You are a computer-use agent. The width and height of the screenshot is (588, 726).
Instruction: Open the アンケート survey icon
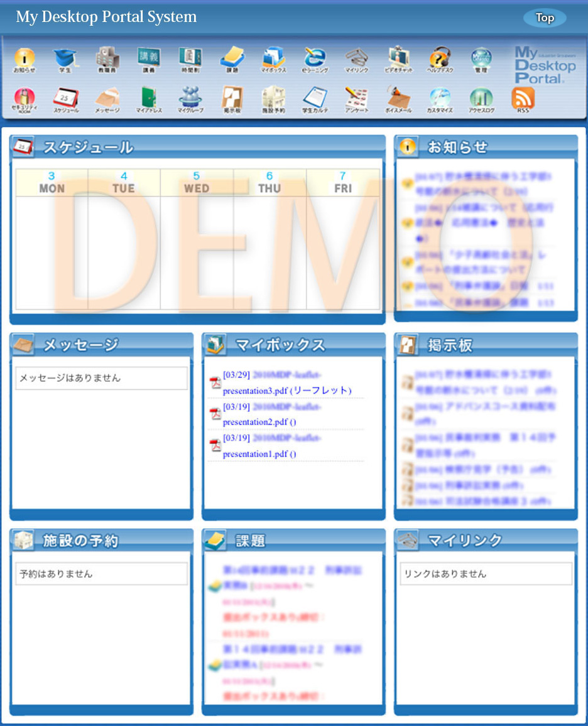(x=356, y=98)
